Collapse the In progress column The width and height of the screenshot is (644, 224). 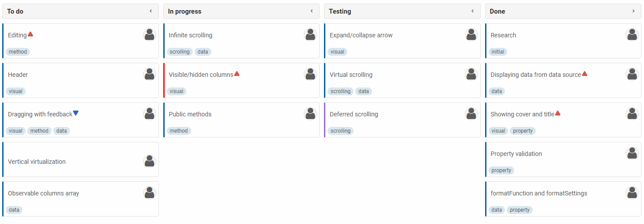click(312, 11)
